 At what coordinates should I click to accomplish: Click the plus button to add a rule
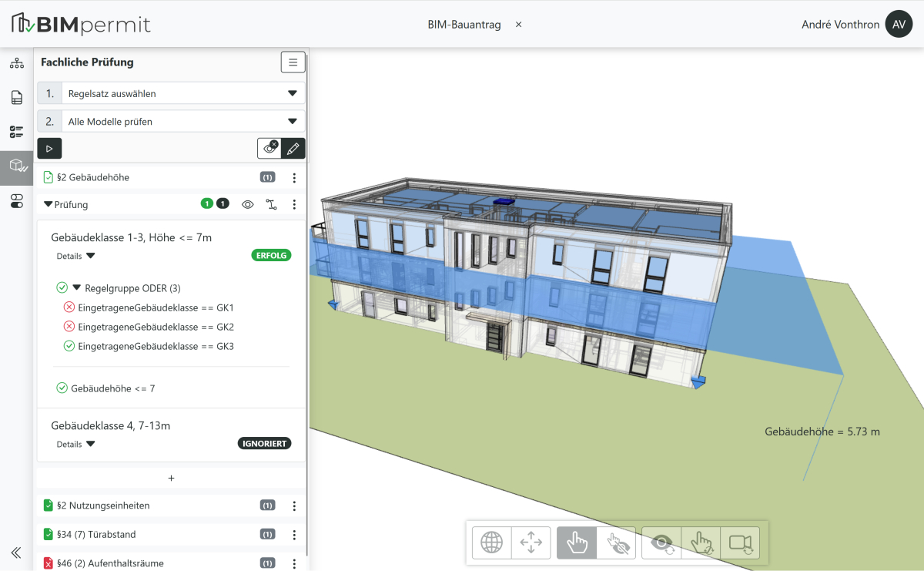click(x=171, y=479)
